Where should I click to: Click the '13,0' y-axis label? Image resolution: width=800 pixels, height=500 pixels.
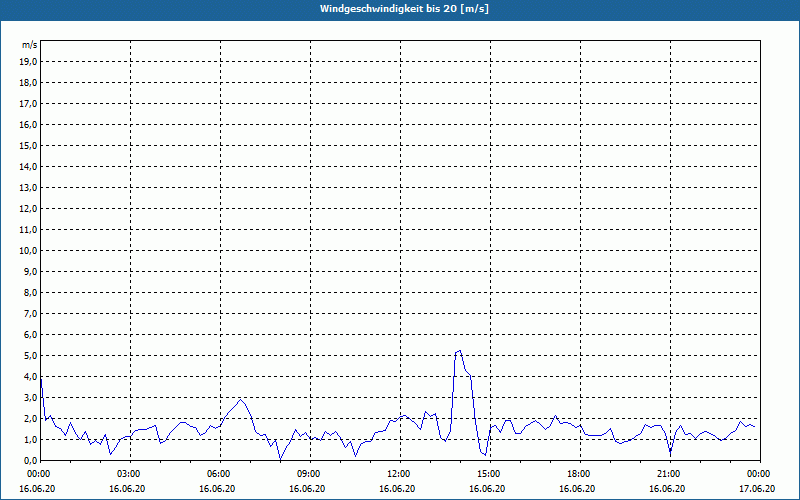click(x=29, y=188)
